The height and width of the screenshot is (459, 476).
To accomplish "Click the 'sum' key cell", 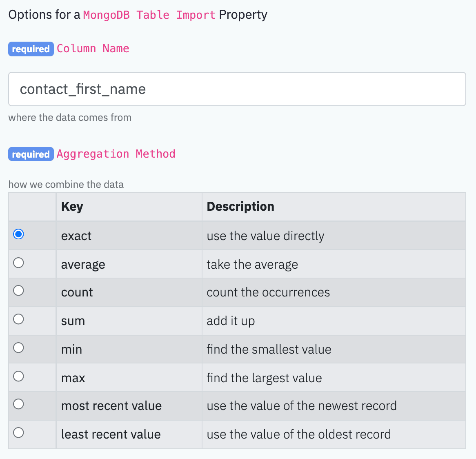I will 129,321.
